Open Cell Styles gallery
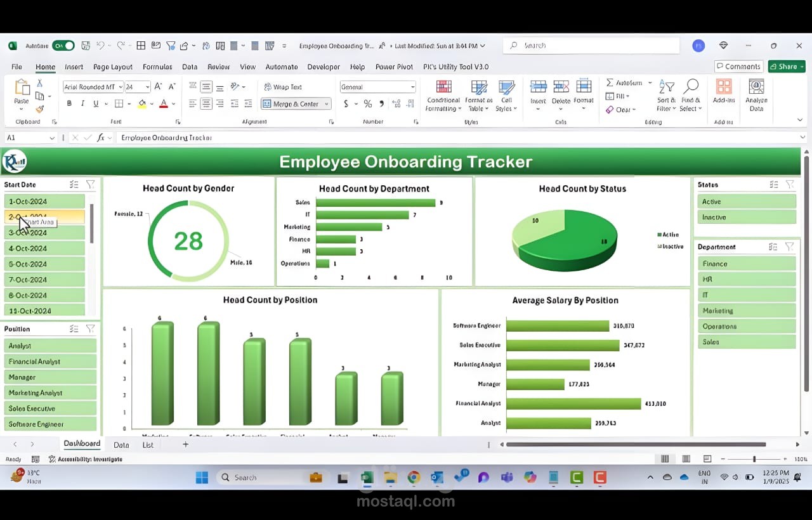 (x=506, y=95)
